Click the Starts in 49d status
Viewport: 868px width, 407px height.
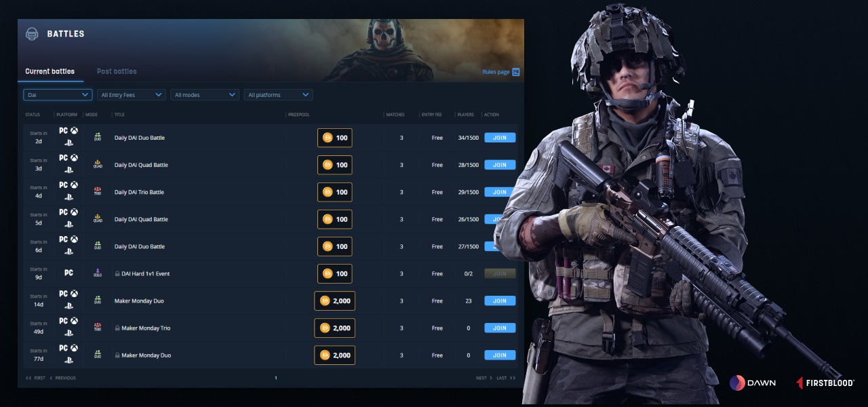(39, 328)
